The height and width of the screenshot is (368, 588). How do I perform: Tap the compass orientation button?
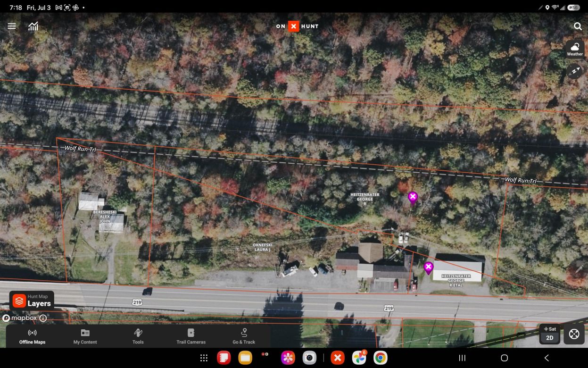575,71
